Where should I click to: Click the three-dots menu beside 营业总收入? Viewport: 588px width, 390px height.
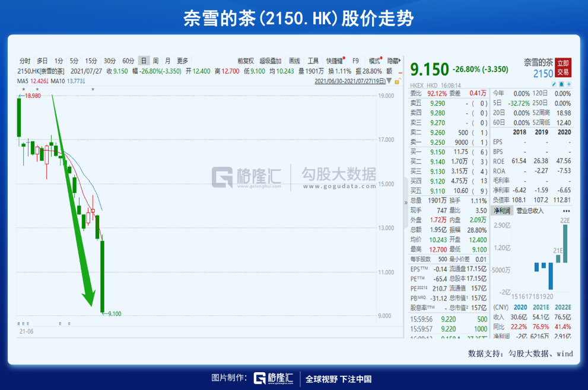(x=566, y=211)
